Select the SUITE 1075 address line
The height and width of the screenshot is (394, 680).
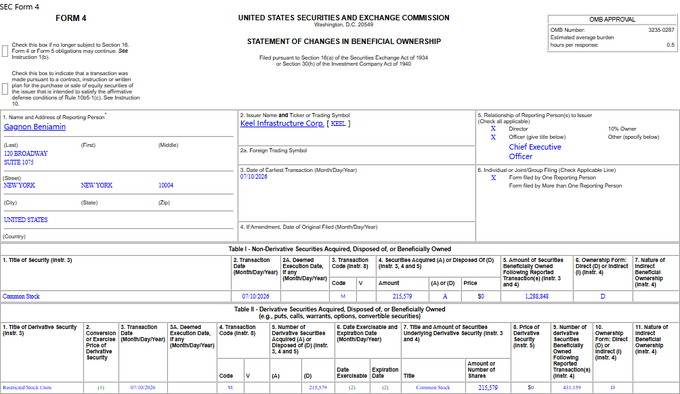tap(19, 162)
